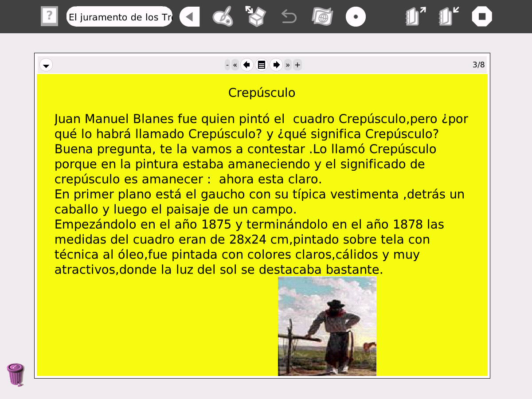Screen dimensions: 532x399
Task: Click the undo arrow icon
Action: (x=289, y=17)
